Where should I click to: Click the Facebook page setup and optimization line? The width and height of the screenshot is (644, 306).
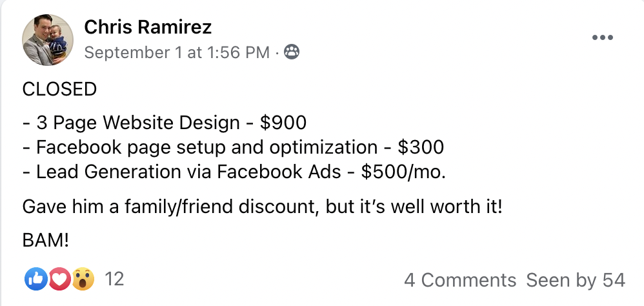(x=200, y=147)
